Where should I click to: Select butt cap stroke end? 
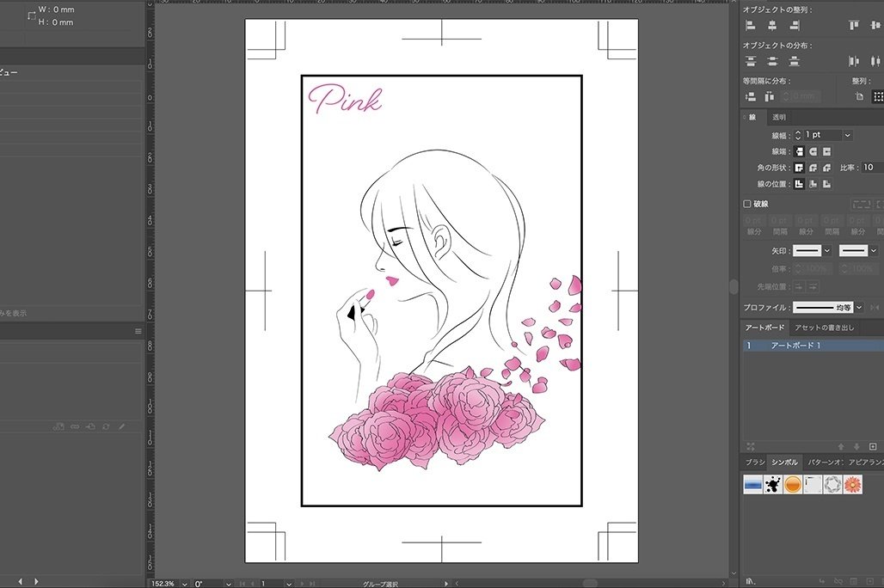800,151
